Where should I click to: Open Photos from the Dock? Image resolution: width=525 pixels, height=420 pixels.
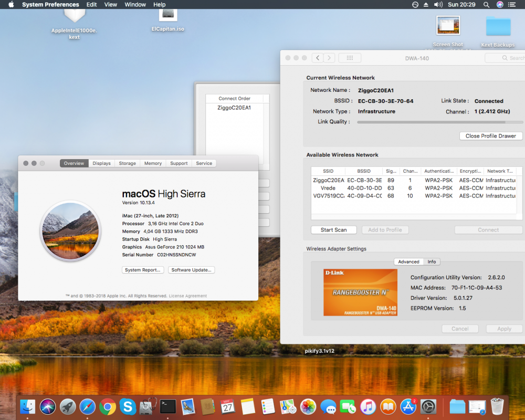click(308, 407)
